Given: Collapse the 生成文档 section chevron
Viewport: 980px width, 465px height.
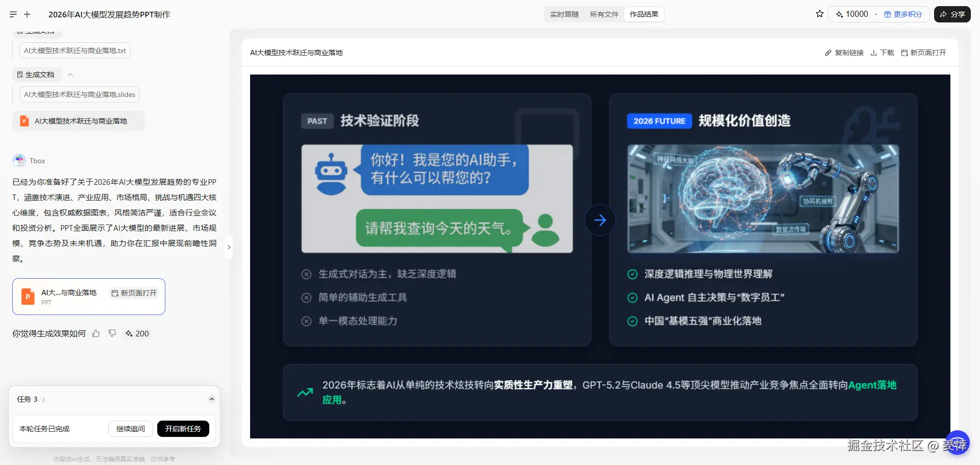Looking at the screenshot, I should 70,75.
